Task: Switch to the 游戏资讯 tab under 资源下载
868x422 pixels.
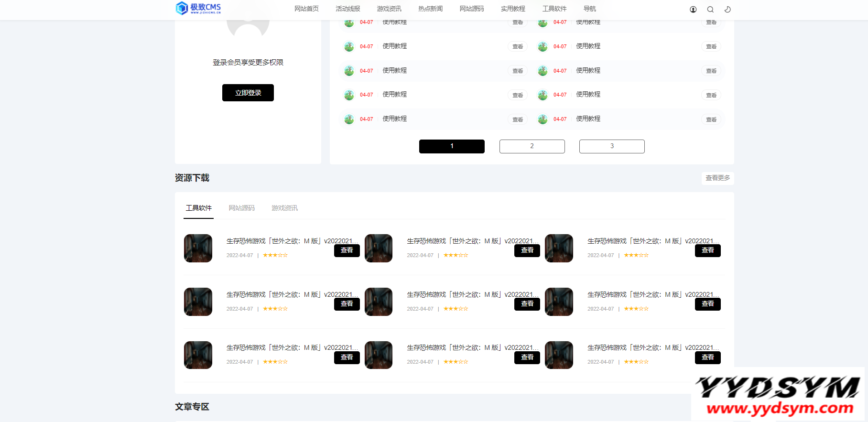Action: point(284,208)
